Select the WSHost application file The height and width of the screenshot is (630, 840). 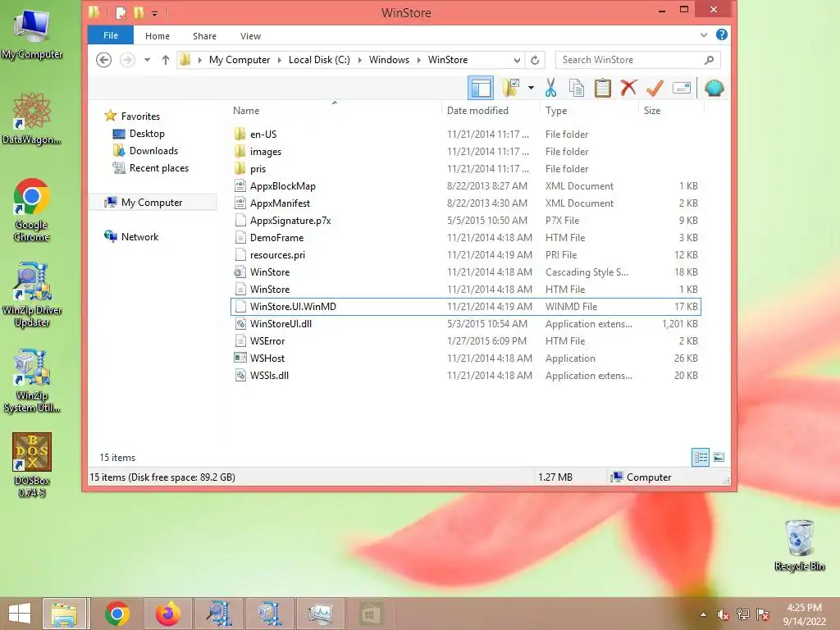point(466,358)
